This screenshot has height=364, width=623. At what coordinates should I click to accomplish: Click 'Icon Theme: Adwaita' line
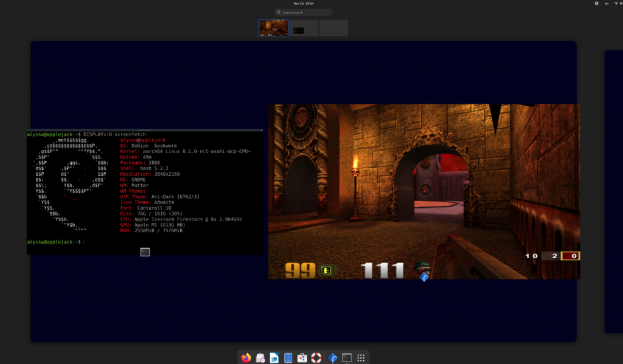147,202
